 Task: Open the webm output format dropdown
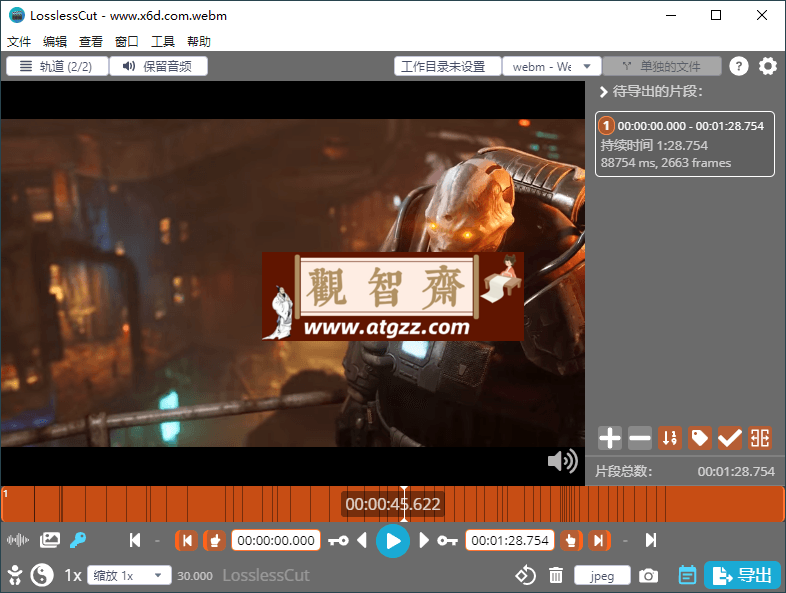(551, 66)
